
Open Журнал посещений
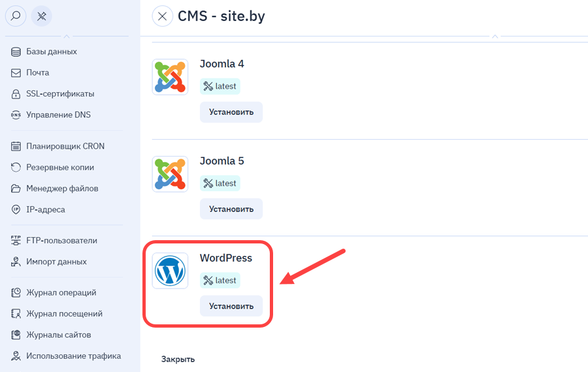(x=64, y=313)
